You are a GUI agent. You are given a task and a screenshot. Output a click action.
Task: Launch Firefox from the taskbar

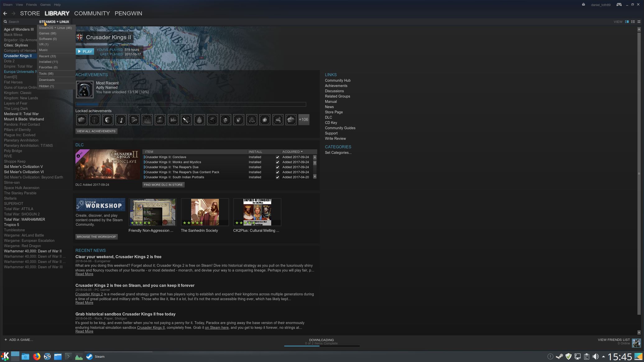(37, 356)
